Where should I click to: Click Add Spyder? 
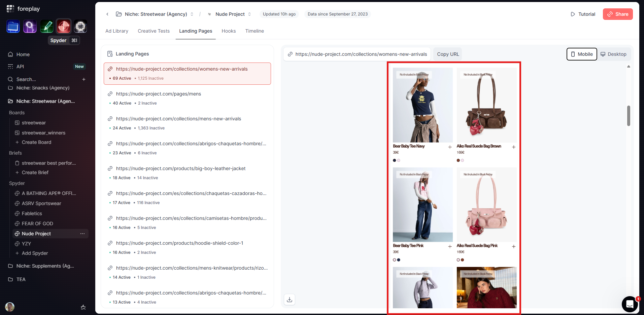click(x=35, y=253)
